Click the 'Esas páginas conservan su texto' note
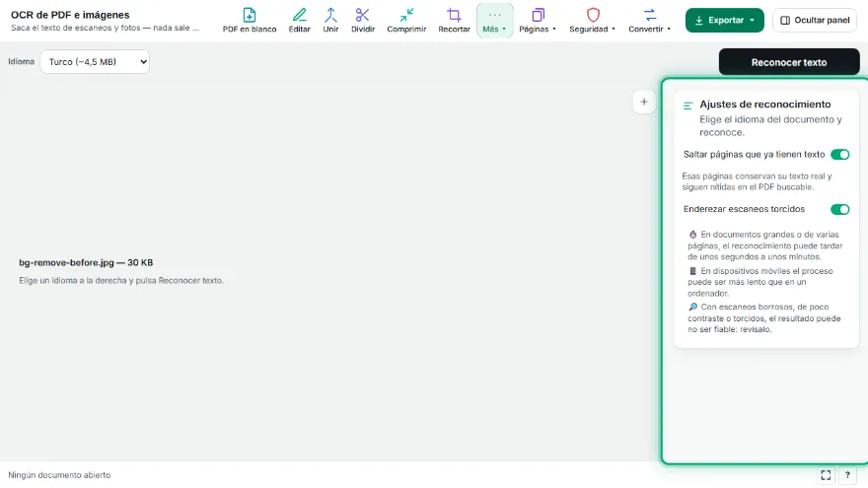The image size is (868, 488). 757,181
